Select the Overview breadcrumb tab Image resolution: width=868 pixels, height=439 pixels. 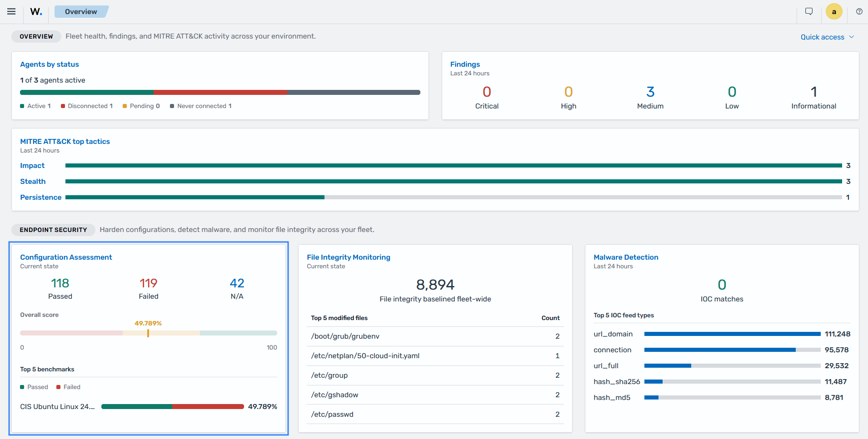pyautogui.click(x=81, y=12)
